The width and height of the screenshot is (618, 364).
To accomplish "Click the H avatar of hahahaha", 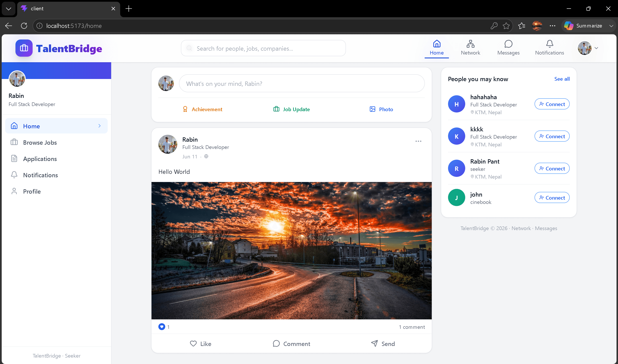I will [456, 104].
